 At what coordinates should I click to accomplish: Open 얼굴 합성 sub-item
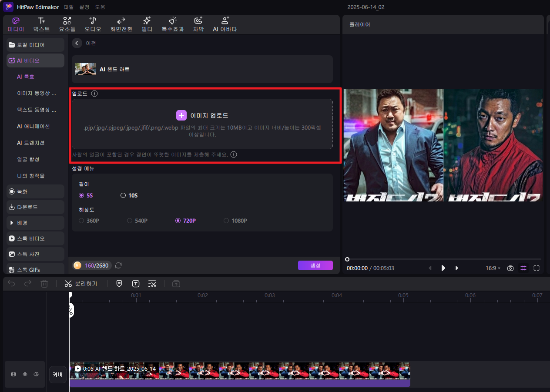[28, 159]
